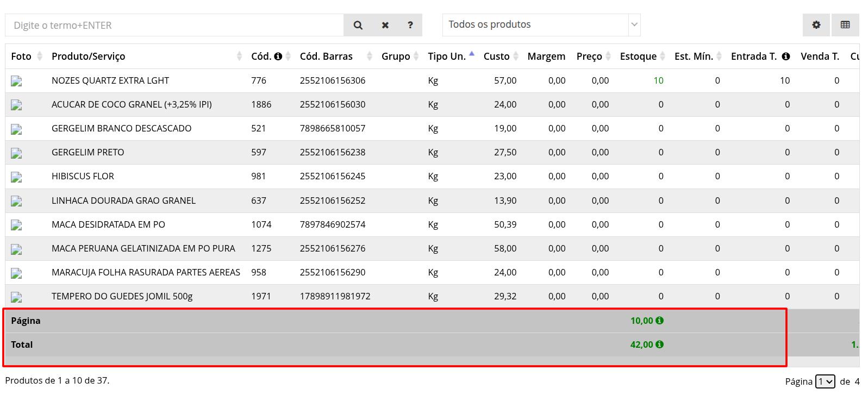Sort table by Custo column
868x401 pixels.
coord(496,57)
